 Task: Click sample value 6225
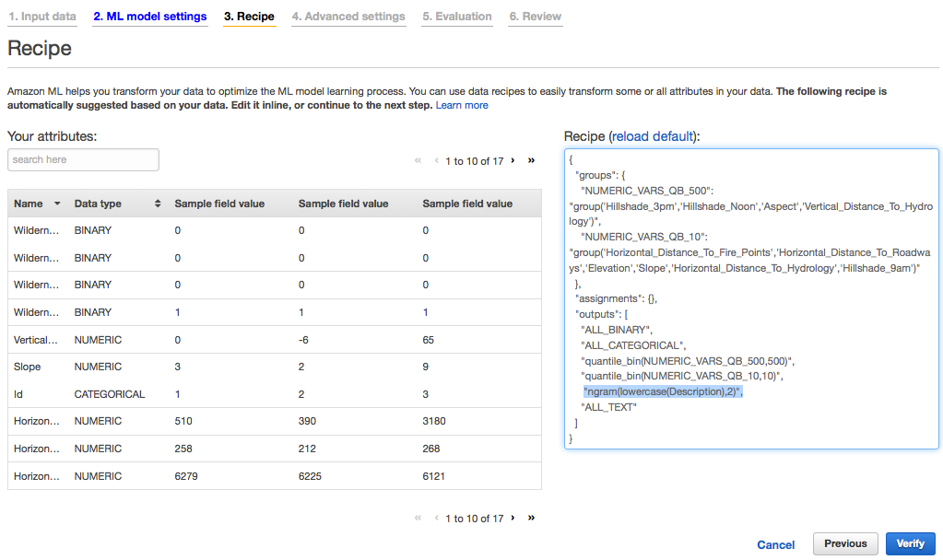tap(310, 476)
